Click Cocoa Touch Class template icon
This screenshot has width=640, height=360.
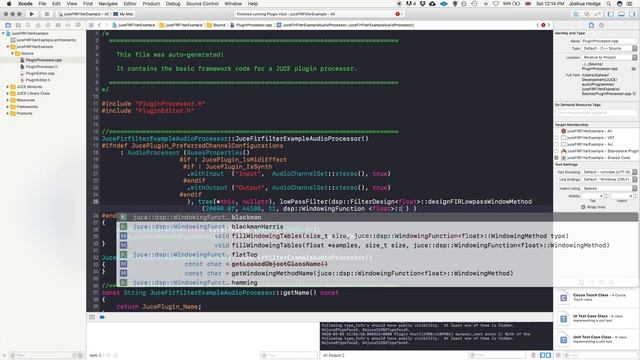coord(564,298)
